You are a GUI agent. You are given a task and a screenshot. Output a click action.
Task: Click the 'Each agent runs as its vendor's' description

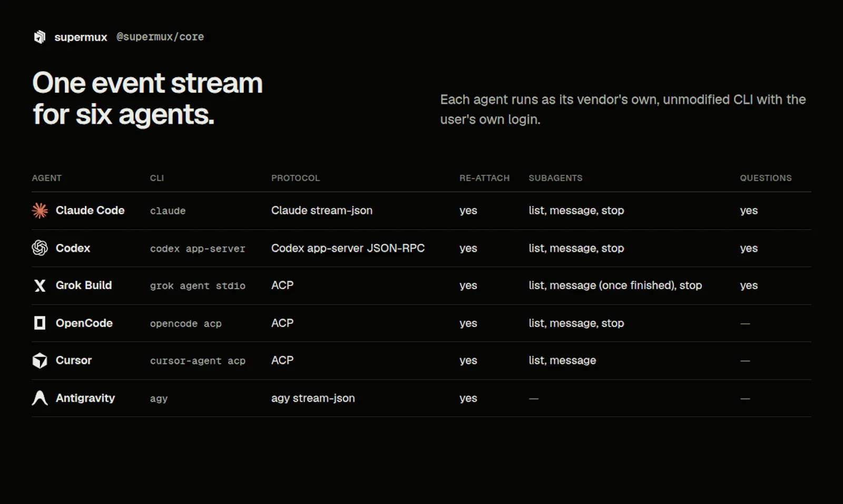tap(623, 110)
